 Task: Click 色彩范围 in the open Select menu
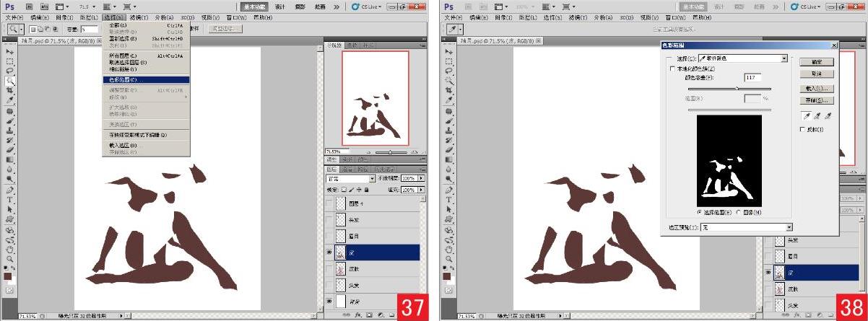click(x=146, y=79)
